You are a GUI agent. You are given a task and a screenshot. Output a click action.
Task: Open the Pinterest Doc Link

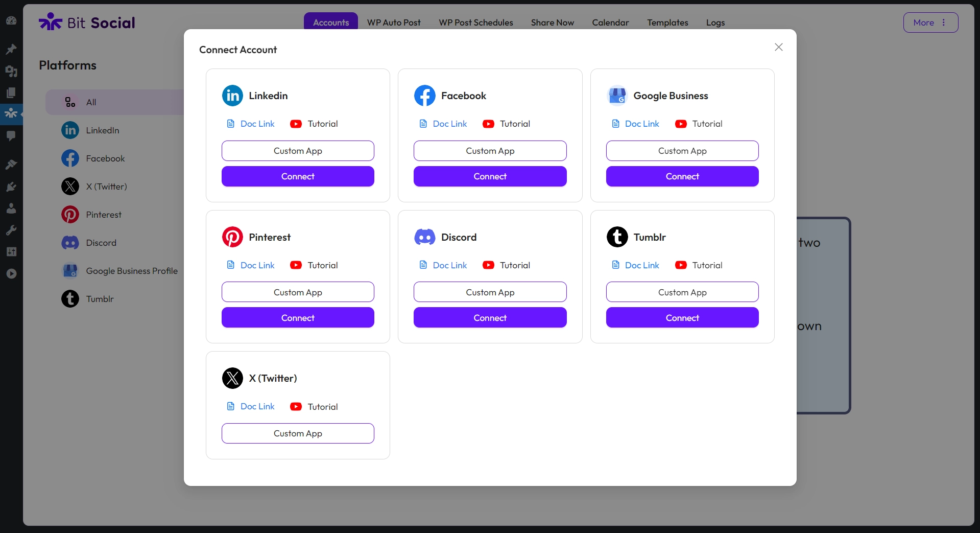coord(257,265)
